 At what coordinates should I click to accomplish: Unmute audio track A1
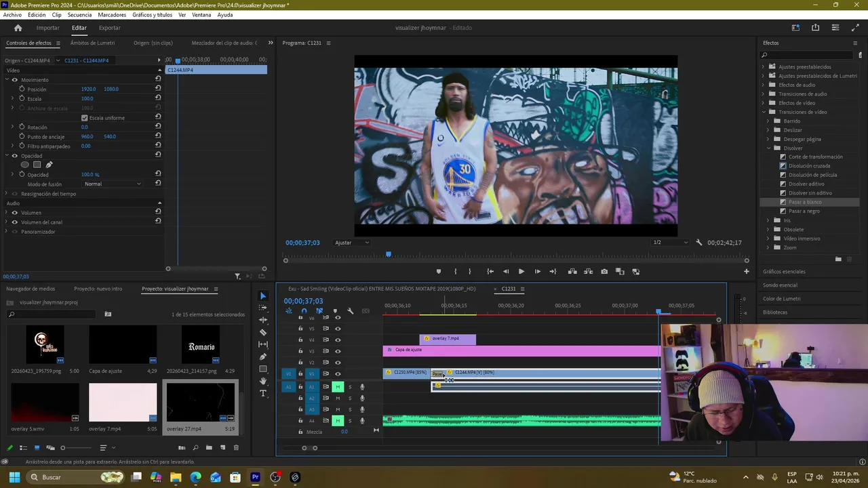point(338,387)
